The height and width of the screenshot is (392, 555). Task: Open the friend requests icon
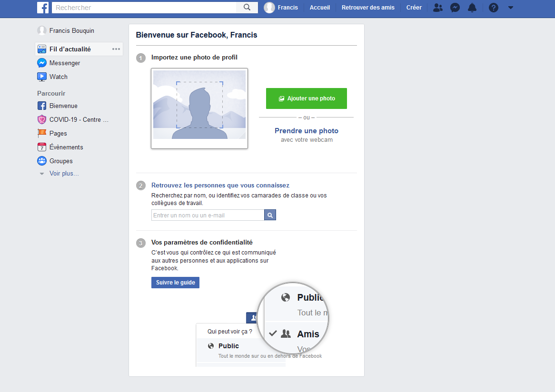tap(437, 8)
